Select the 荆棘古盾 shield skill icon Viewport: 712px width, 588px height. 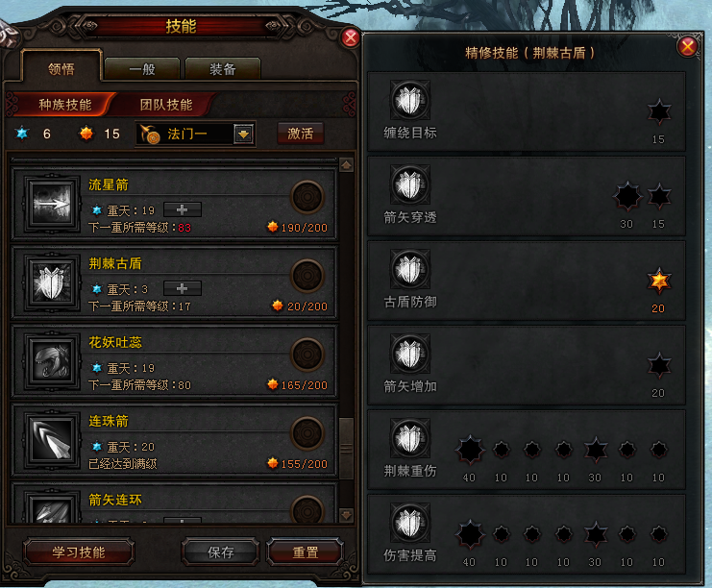tap(51, 282)
